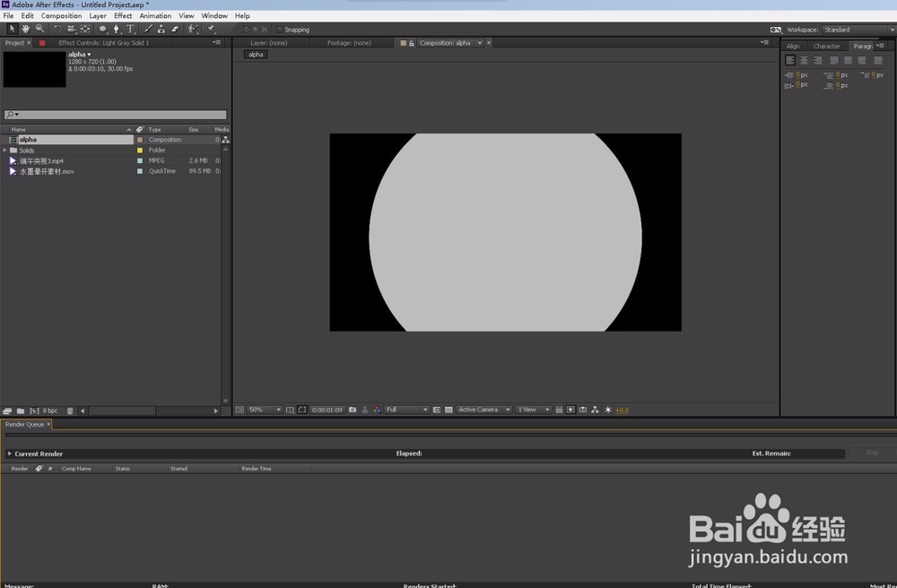Viewport: 897px width, 588px height.
Task: Click the alpha breadcrumb button in viewer
Action: pyautogui.click(x=256, y=55)
